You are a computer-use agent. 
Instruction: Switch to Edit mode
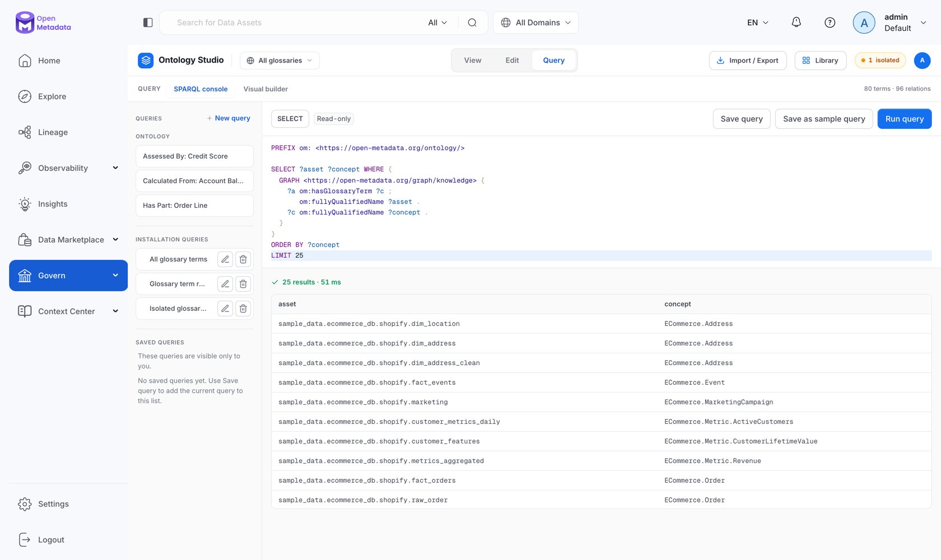click(512, 60)
